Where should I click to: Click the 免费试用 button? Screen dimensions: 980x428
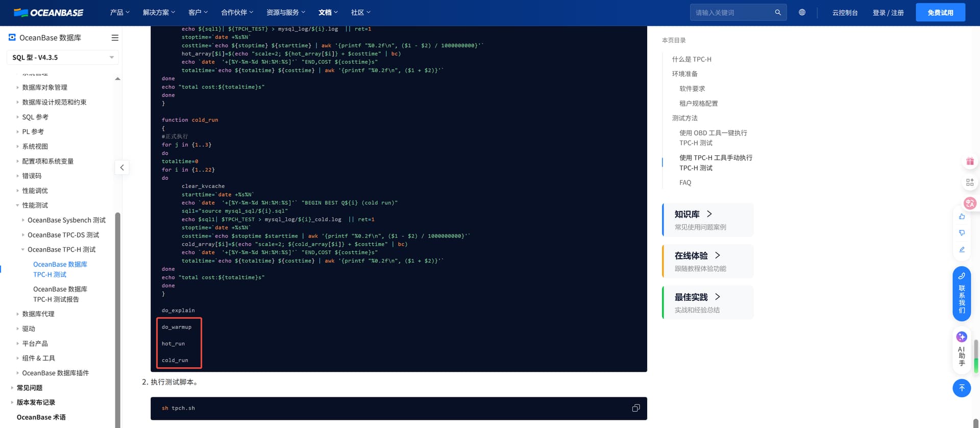tap(940, 12)
